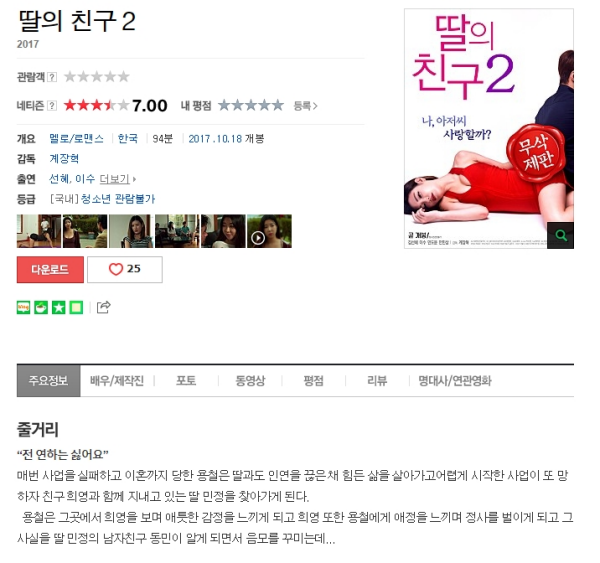Click the heart like icon showing 25
Screen dimensions: 600x563
[116, 269]
